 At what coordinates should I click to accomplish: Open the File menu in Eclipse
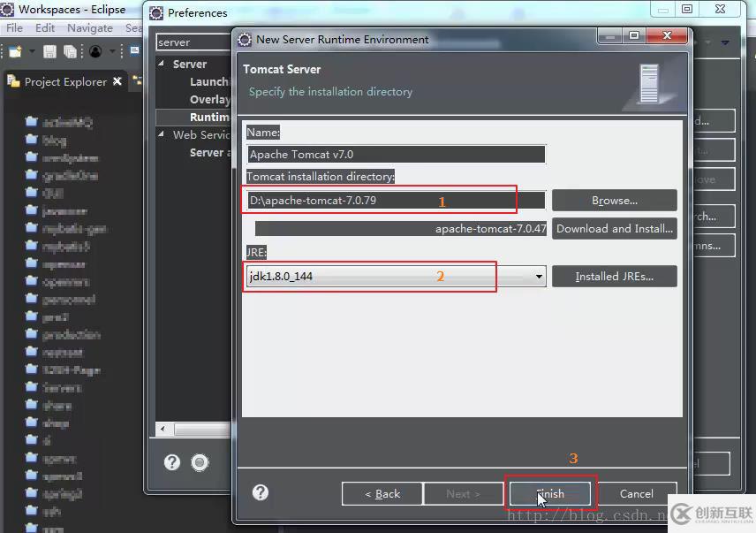(14, 28)
